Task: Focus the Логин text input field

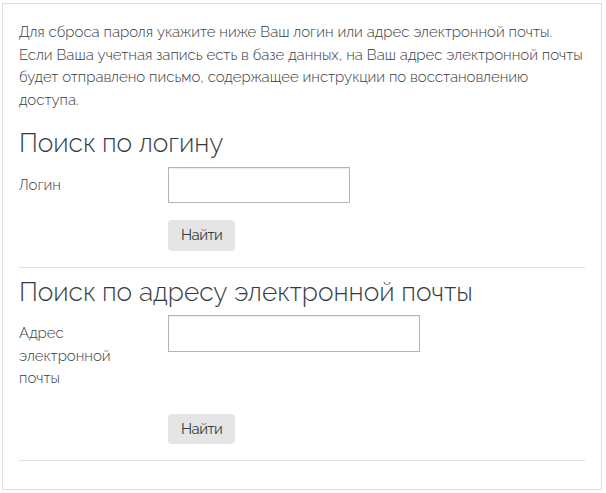Action: (x=259, y=185)
